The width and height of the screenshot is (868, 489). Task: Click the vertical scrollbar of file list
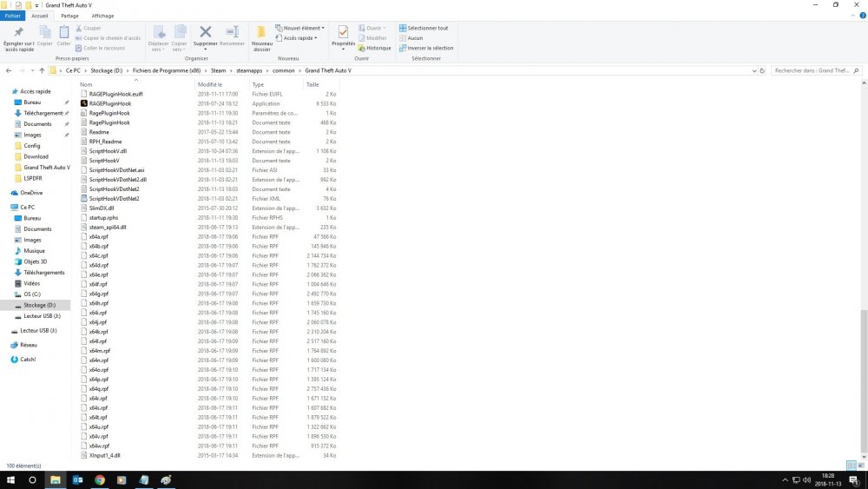pyautogui.click(x=864, y=381)
